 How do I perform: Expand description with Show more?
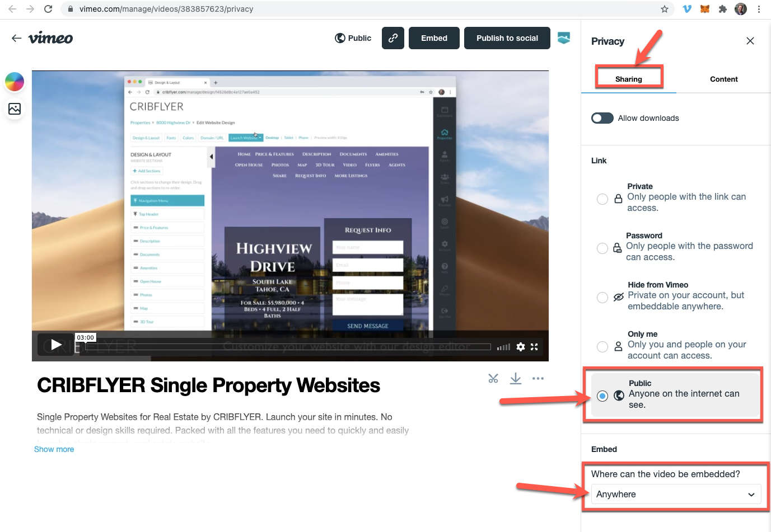point(54,449)
